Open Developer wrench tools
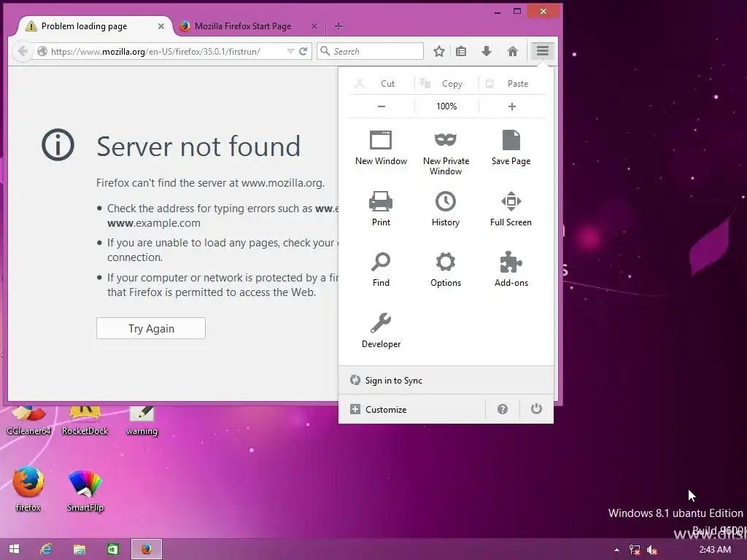The height and width of the screenshot is (560, 747). click(381, 330)
